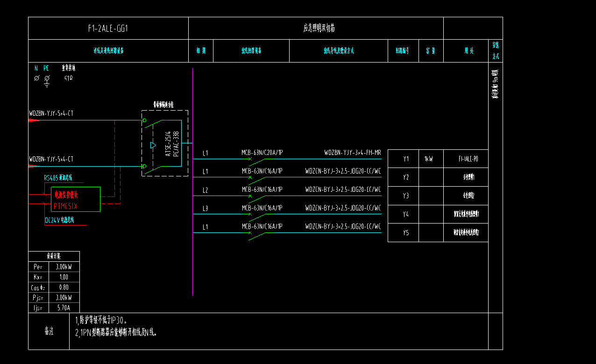Click the L3 phase label
This screenshot has height=364, width=596.
206,208
